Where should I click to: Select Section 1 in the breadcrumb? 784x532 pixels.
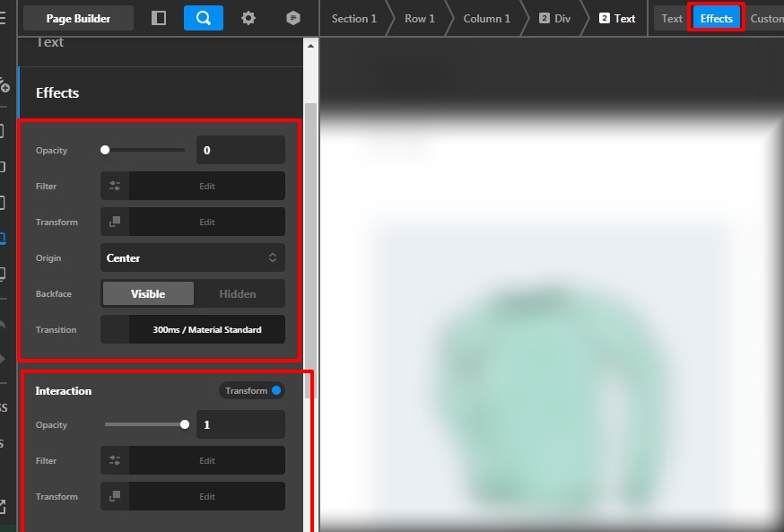coord(353,18)
